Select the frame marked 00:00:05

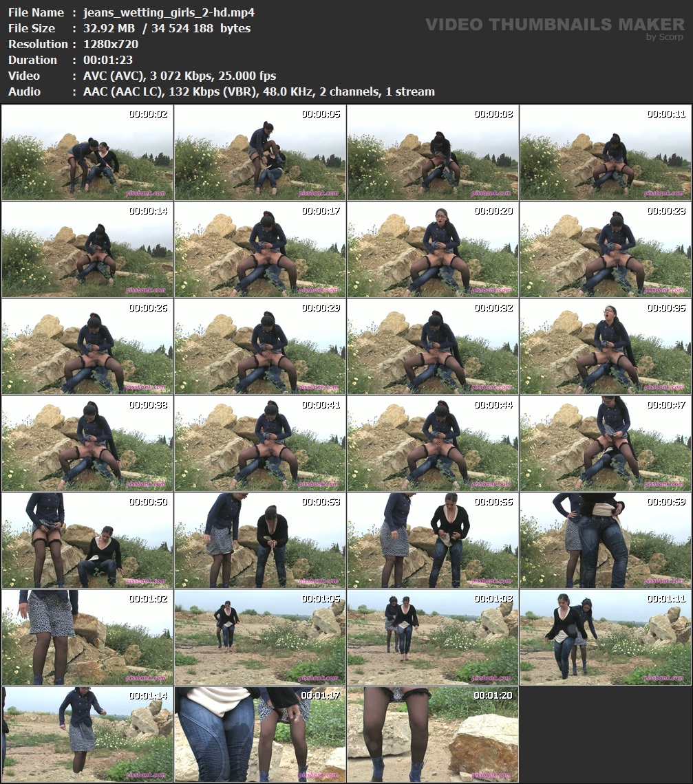[x=259, y=153]
